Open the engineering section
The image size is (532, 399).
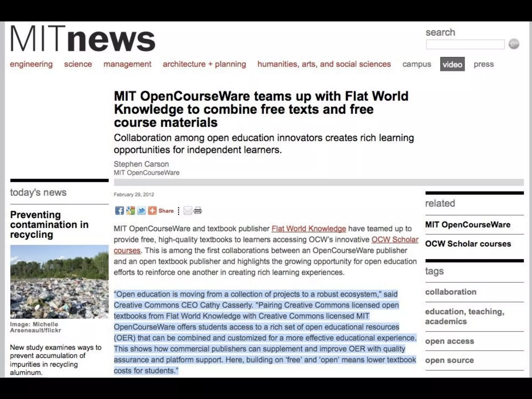tap(31, 64)
